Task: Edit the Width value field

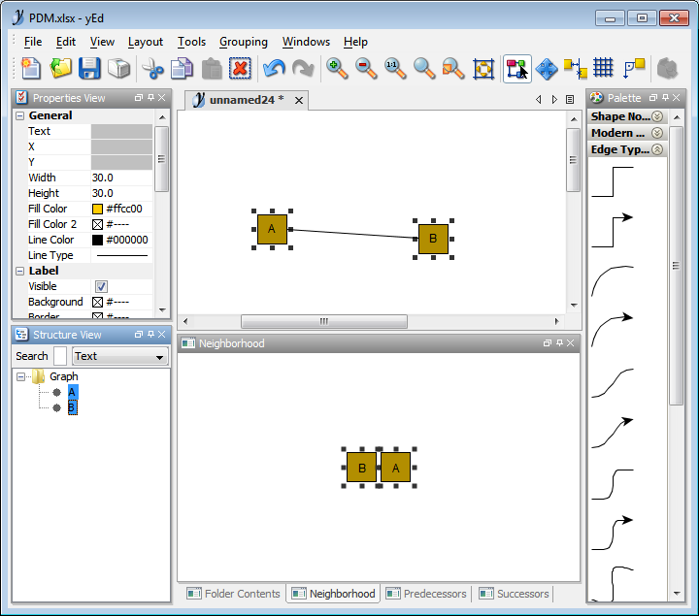Action: click(x=121, y=178)
